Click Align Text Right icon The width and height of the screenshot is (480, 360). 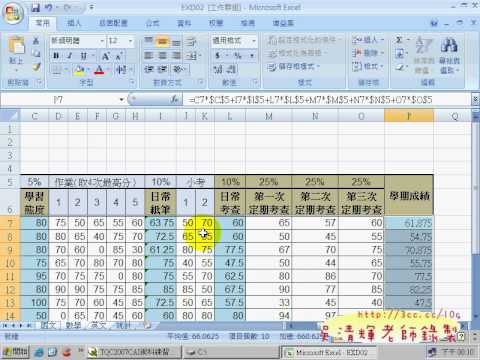[x=176, y=56]
